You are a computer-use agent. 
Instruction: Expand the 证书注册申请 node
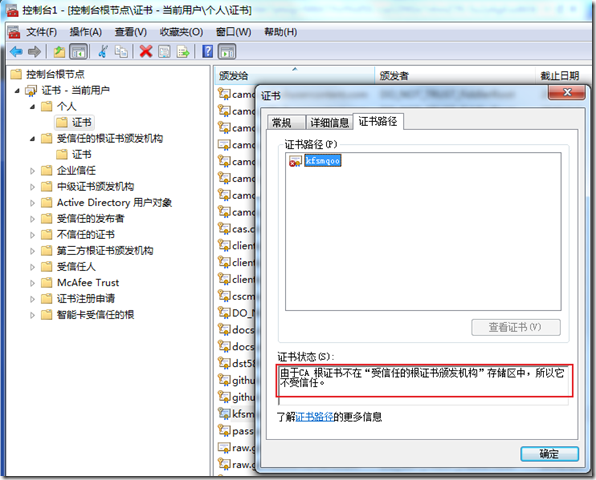point(33,299)
